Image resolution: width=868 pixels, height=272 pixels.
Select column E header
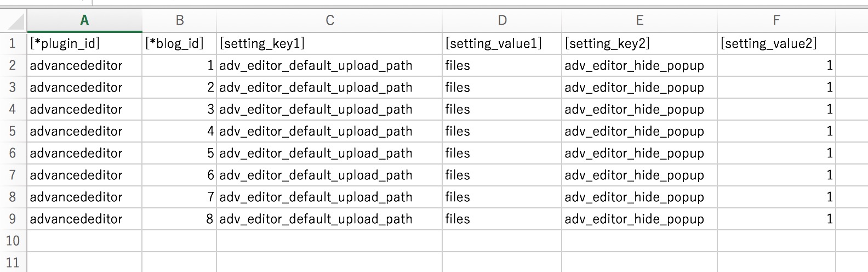(x=639, y=21)
